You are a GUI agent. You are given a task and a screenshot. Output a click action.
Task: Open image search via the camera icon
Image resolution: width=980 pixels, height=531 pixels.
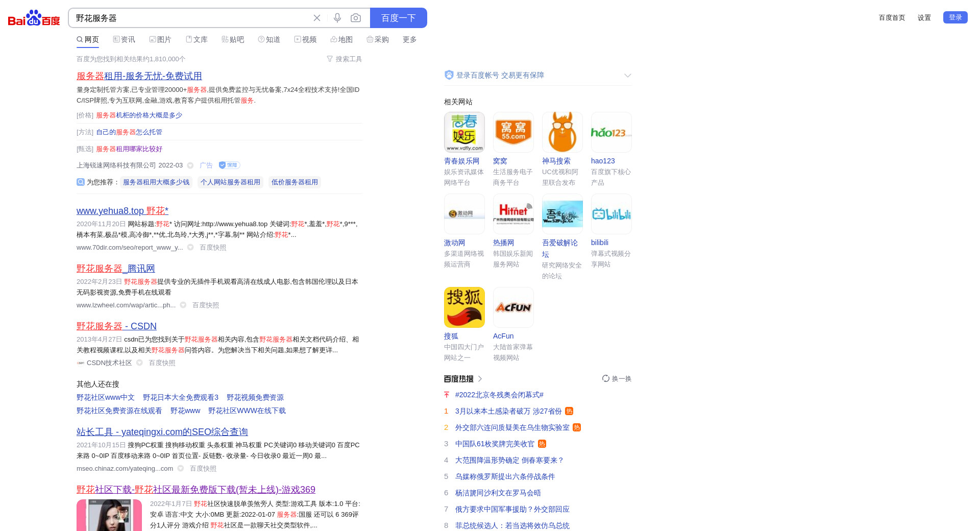[x=356, y=18]
